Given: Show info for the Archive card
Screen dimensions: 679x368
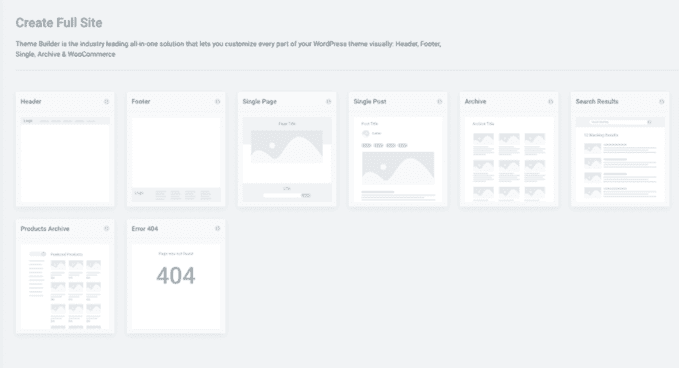Looking at the screenshot, I should point(551,102).
